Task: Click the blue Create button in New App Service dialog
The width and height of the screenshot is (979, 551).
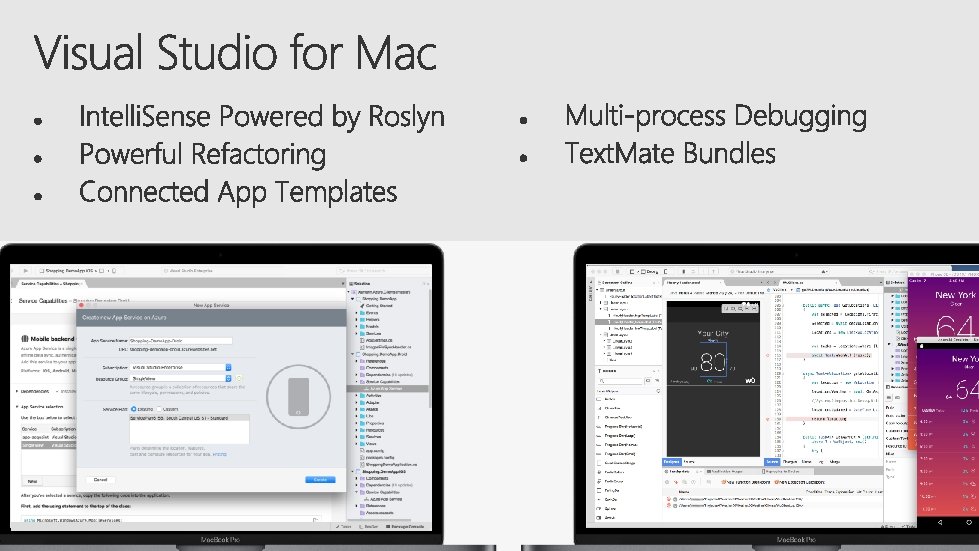Action: (x=320, y=479)
